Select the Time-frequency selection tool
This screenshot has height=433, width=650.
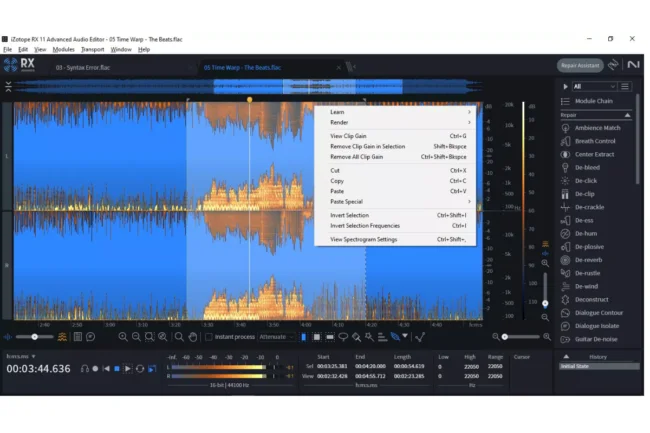click(x=317, y=337)
